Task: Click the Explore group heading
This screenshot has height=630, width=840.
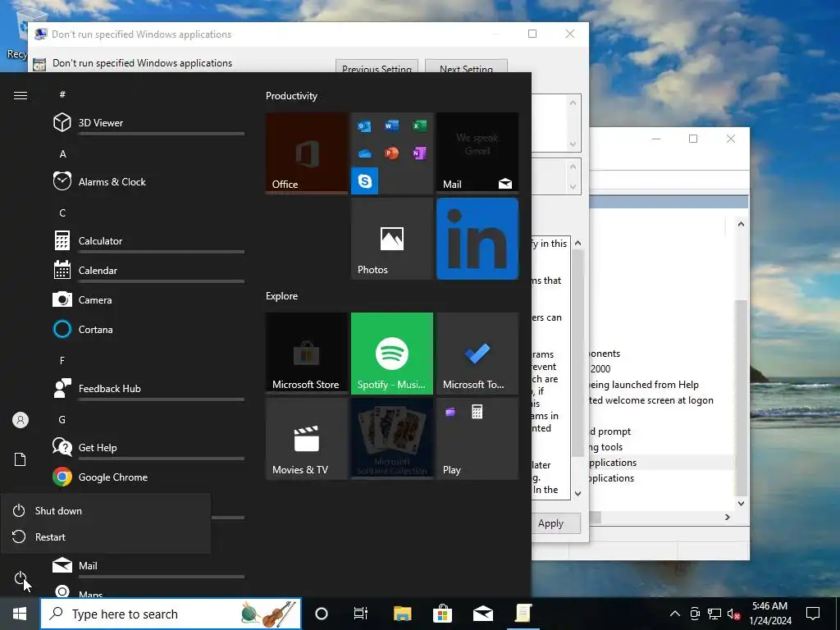Action: pyautogui.click(x=282, y=295)
